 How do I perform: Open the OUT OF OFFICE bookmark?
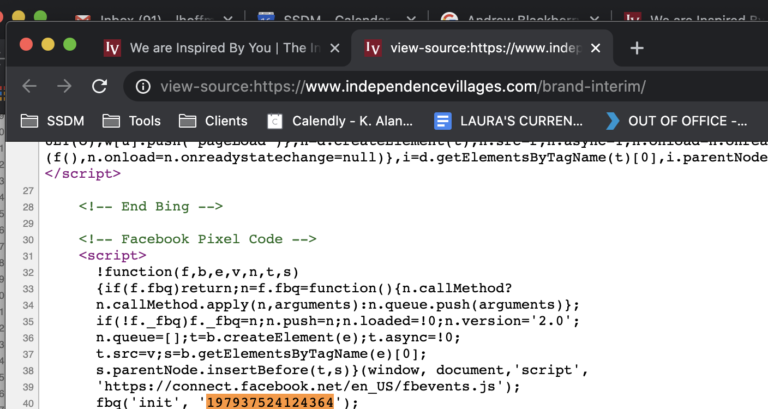coord(676,121)
